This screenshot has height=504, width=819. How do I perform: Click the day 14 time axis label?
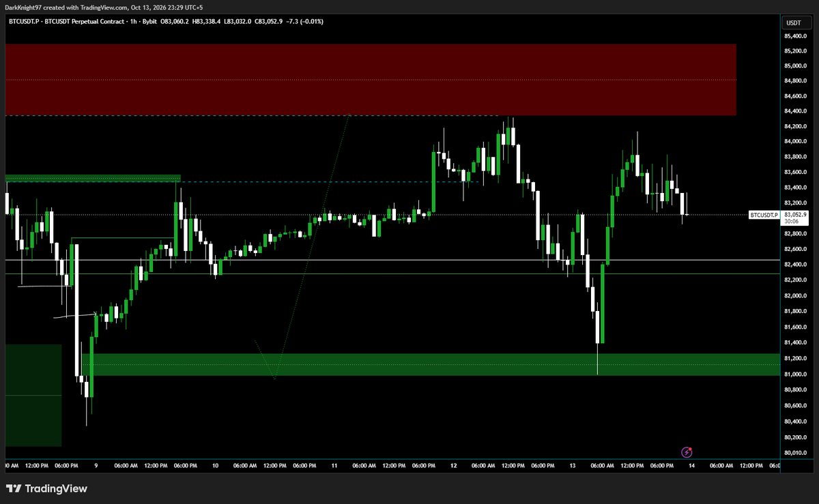pyautogui.click(x=691, y=466)
